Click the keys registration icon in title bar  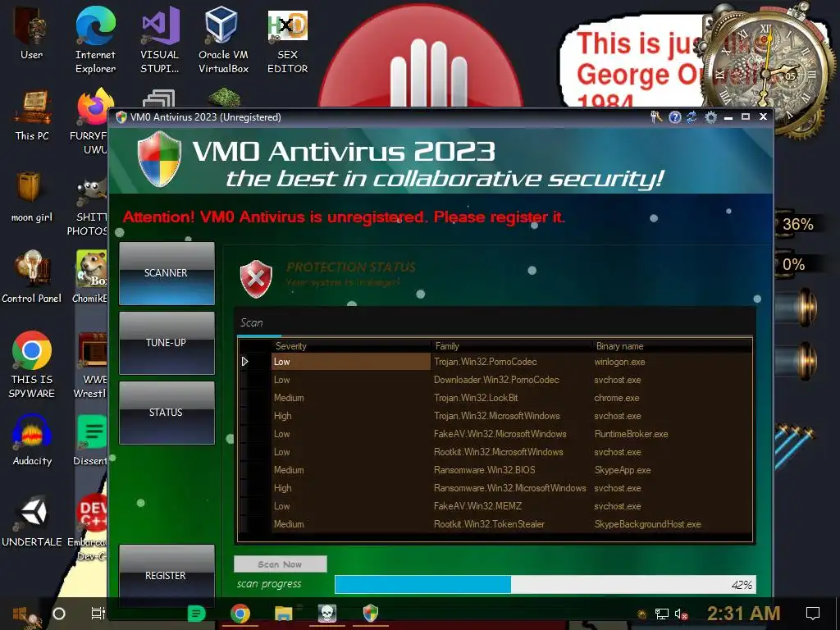656,116
